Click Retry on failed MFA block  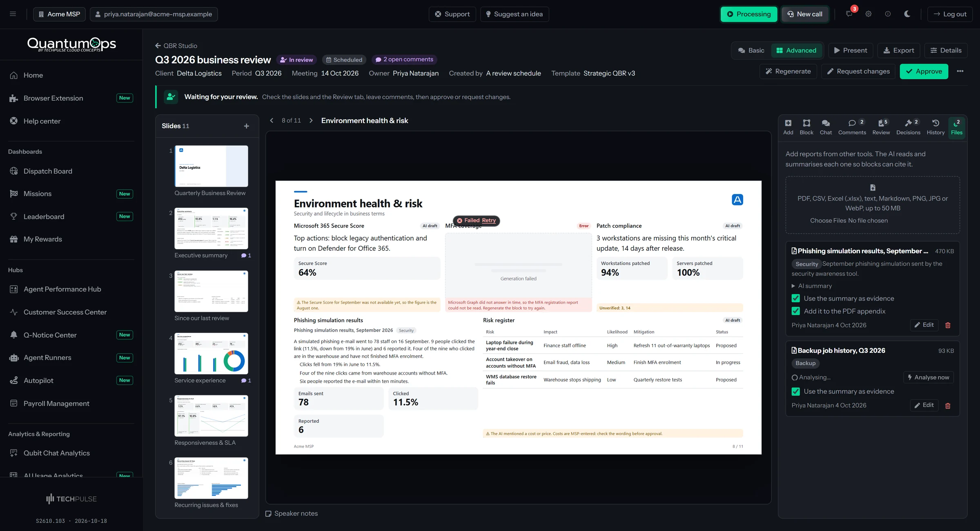(489, 221)
